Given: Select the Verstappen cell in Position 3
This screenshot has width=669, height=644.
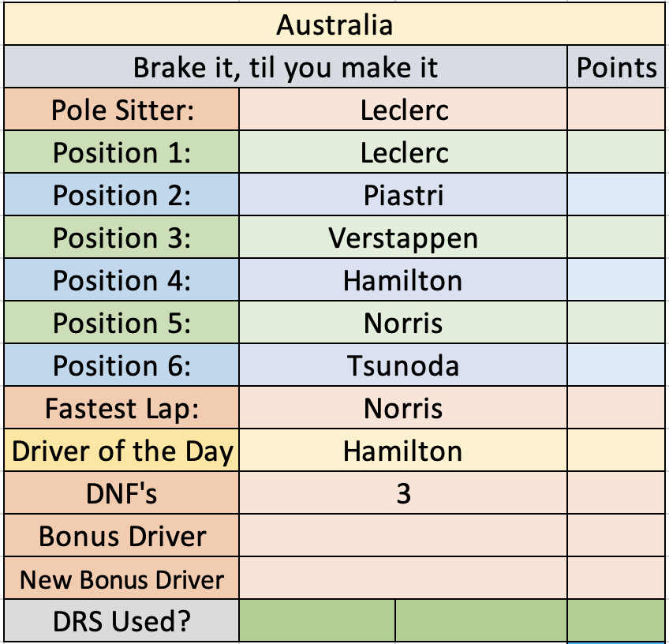Looking at the screenshot, I should 403,238.
